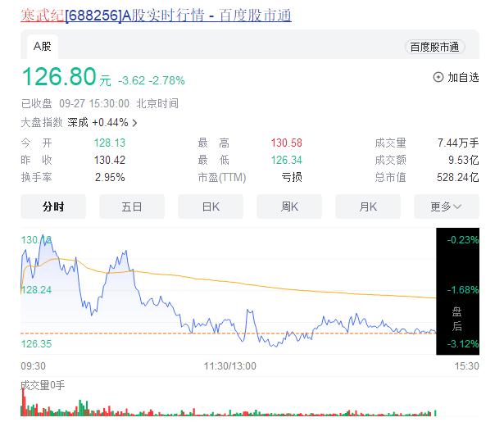Open the 更多 dropdown
The height and width of the screenshot is (422, 504).
447,206
